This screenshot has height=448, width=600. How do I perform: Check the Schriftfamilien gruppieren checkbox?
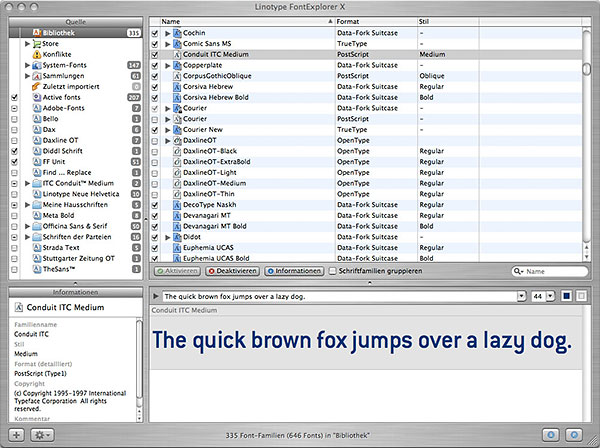coord(333,271)
